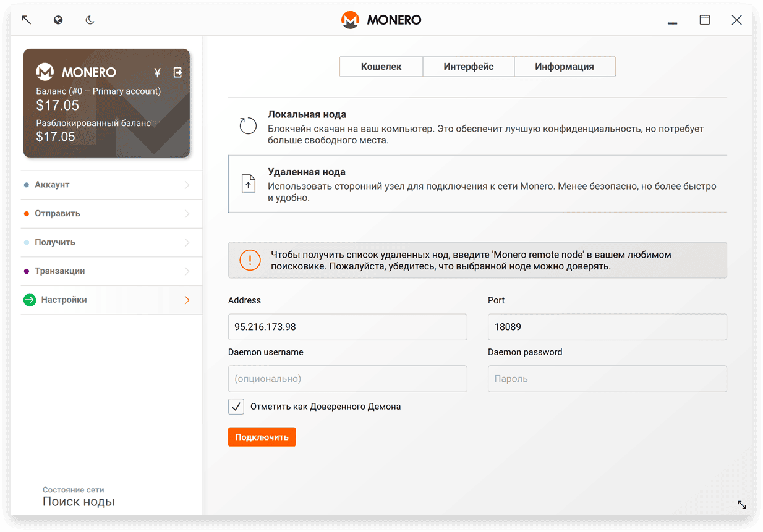Click the window resize handle icon
763x532 pixels.
pyautogui.click(x=742, y=504)
